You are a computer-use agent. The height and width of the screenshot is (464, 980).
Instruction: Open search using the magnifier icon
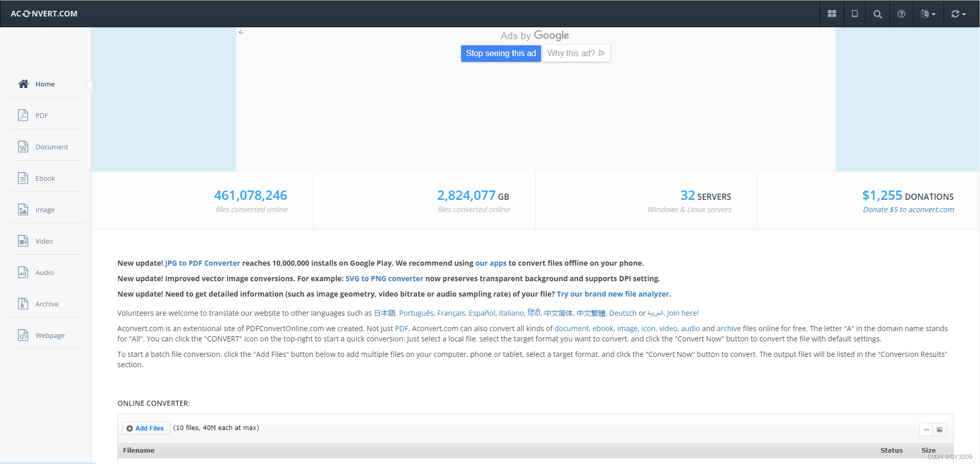tap(878, 14)
